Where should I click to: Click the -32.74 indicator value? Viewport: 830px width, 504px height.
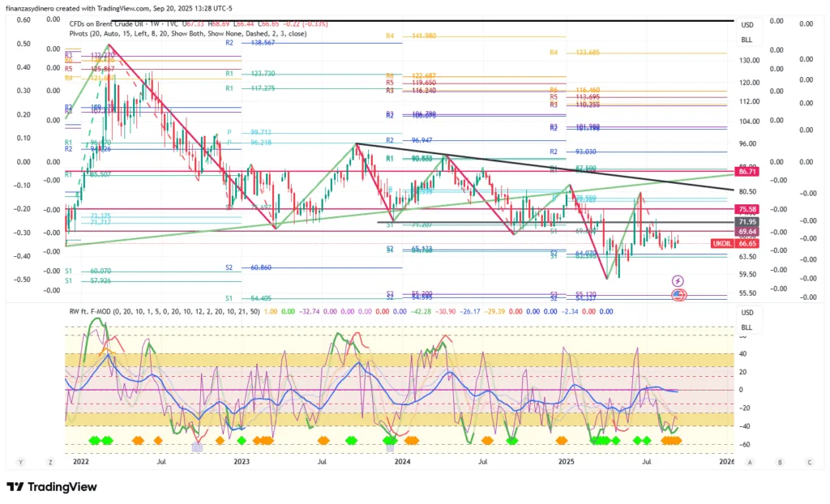[x=310, y=311]
